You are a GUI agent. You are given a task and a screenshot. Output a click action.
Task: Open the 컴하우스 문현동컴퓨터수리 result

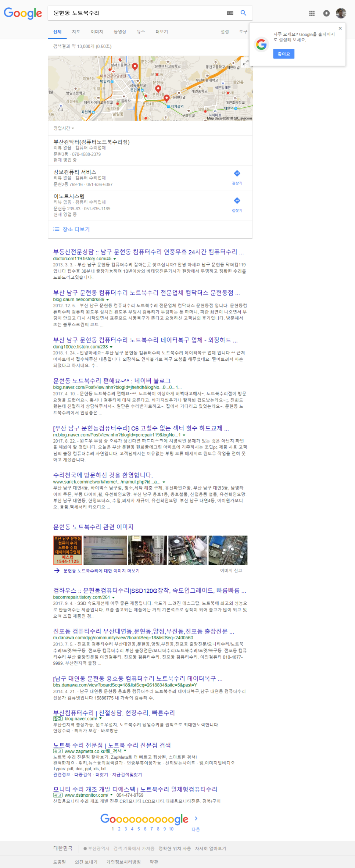click(x=150, y=590)
